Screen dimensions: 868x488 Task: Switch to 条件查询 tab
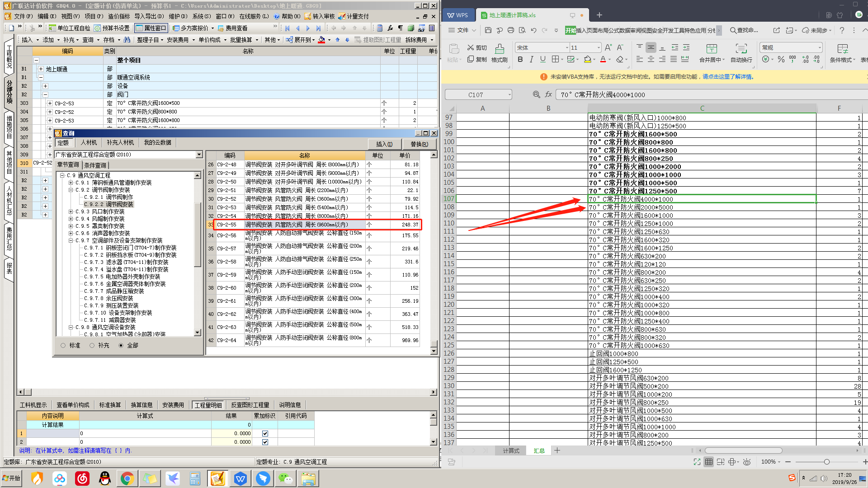(95, 165)
